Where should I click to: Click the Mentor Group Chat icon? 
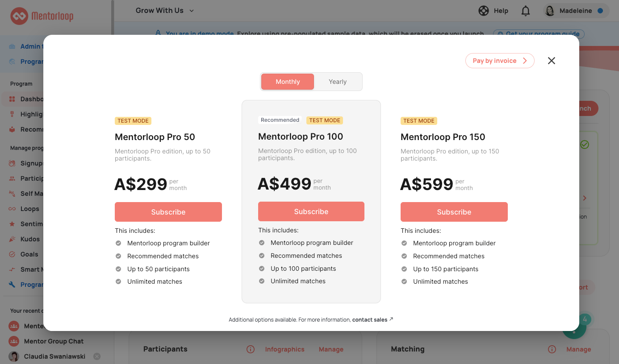click(14, 341)
